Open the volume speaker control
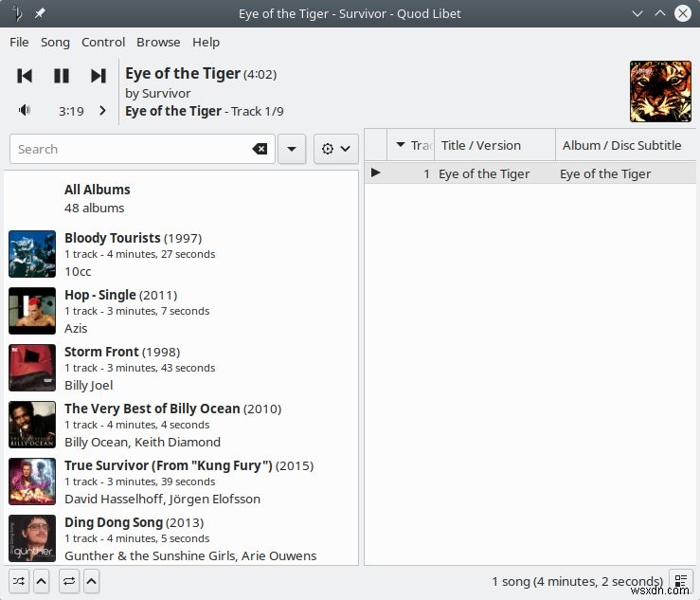 (25, 110)
